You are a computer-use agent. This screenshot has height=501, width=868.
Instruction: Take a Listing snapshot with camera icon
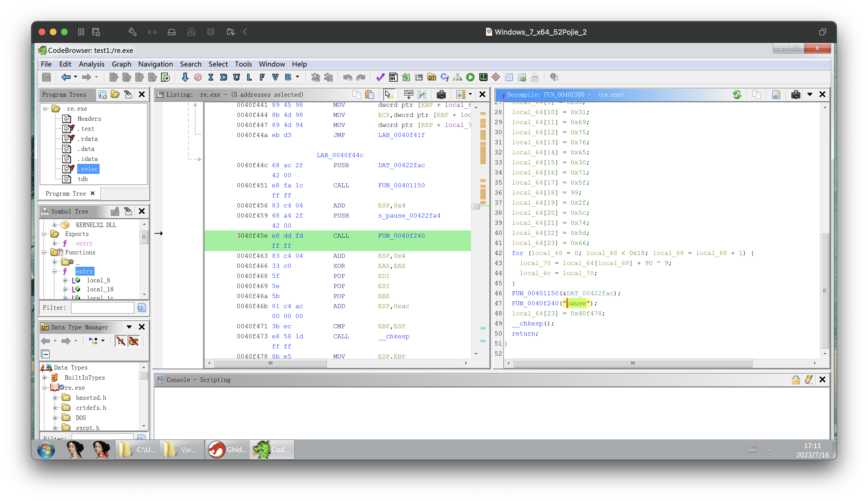tap(441, 94)
